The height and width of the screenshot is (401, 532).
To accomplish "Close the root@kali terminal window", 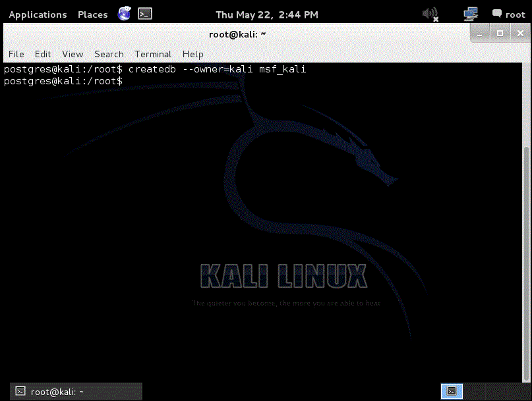I will coord(520,33).
